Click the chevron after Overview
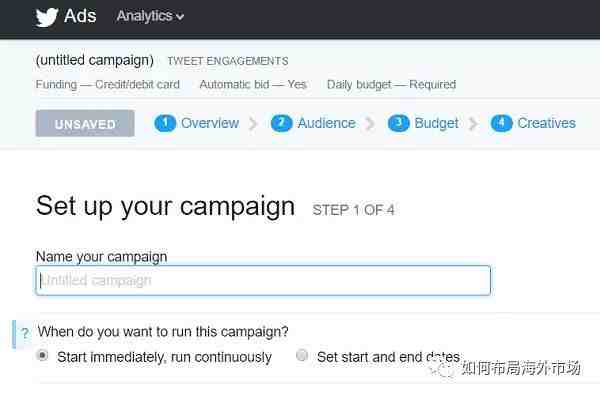This screenshot has width=600, height=395. [x=253, y=124]
